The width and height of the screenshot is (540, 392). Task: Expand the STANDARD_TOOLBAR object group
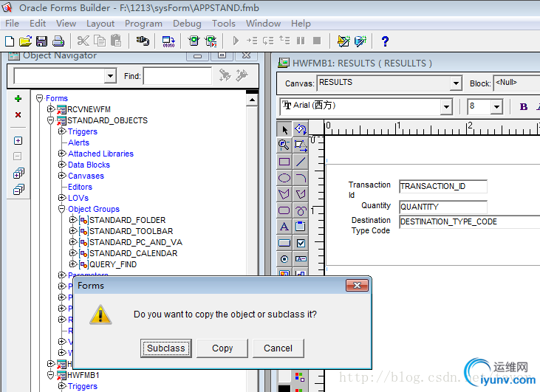[72, 230]
